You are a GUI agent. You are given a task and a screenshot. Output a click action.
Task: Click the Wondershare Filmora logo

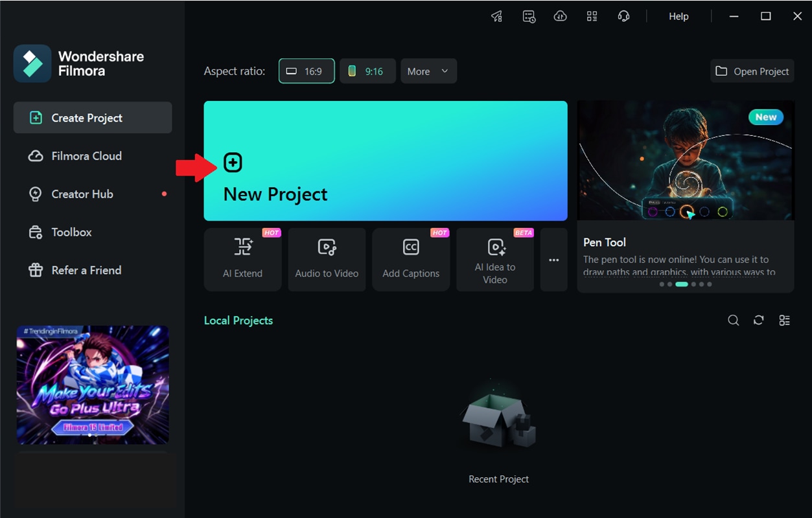click(x=32, y=63)
